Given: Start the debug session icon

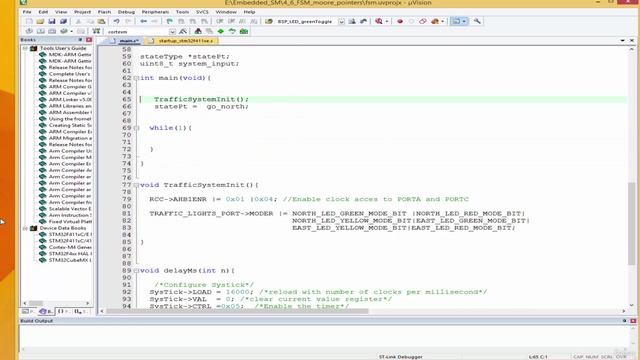Looking at the screenshot, I should pos(379,21).
